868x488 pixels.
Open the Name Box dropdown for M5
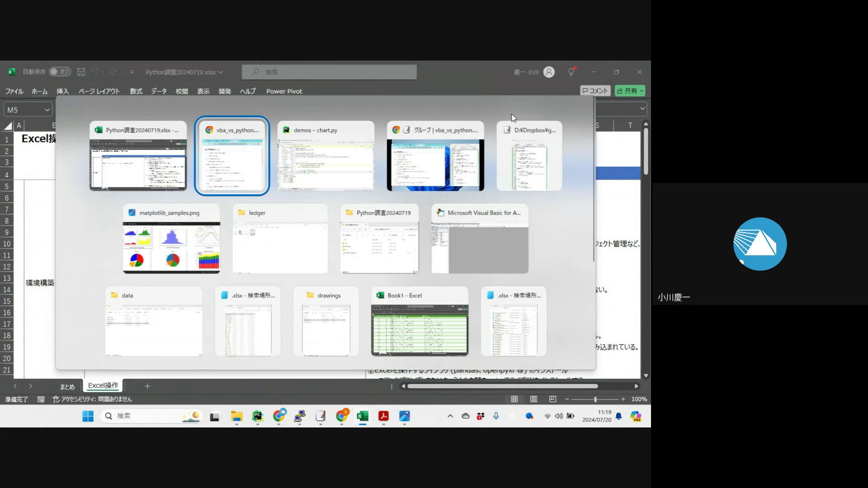click(47, 110)
